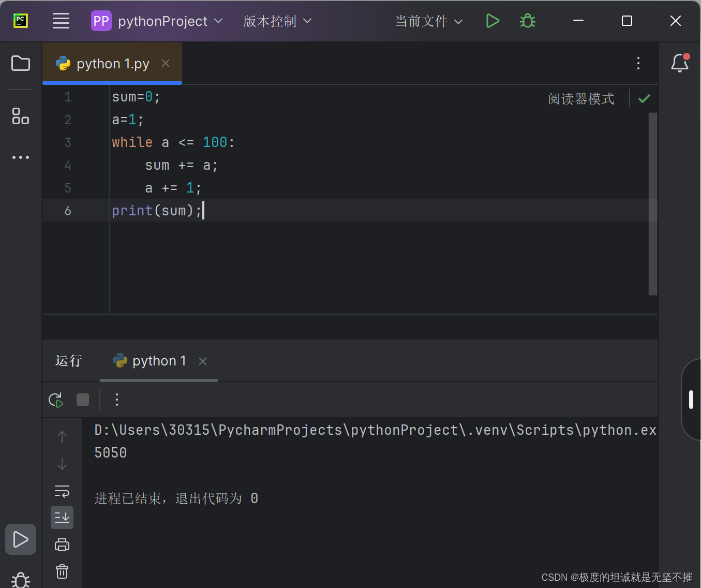
Task: Open the notifications bell
Action: (x=679, y=63)
